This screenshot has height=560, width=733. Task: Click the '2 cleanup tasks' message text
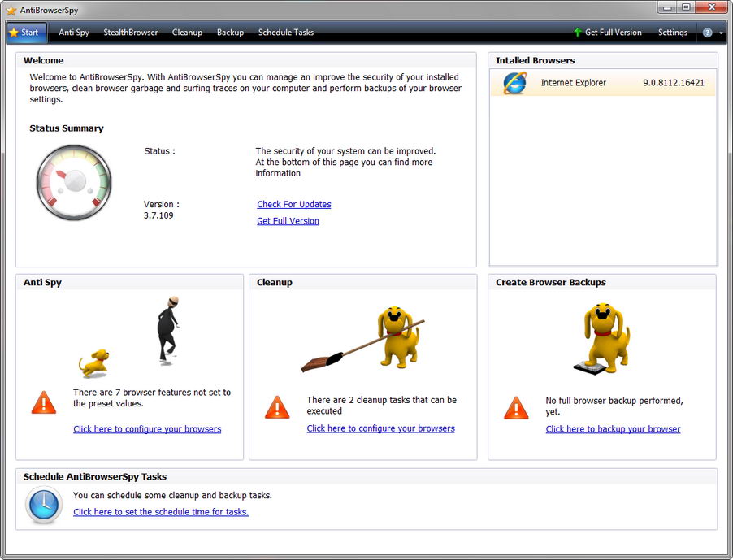point(381,406)
